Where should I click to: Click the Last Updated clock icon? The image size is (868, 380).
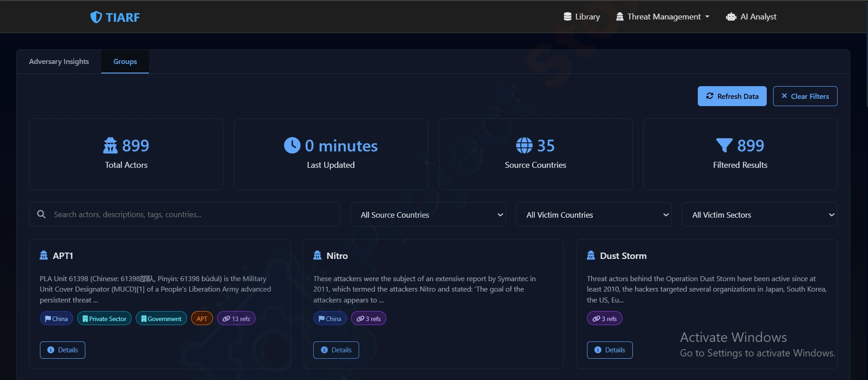tap(292, 146)
